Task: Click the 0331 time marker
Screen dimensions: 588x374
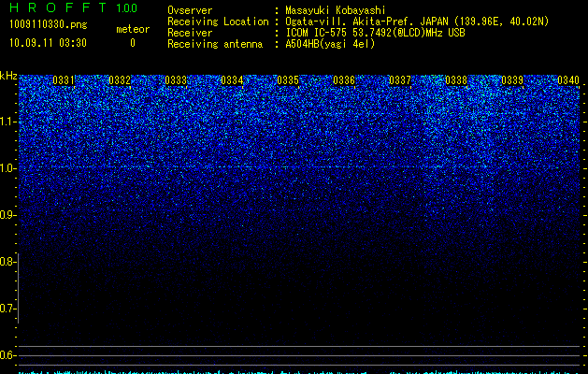Action: pos(64,80)
